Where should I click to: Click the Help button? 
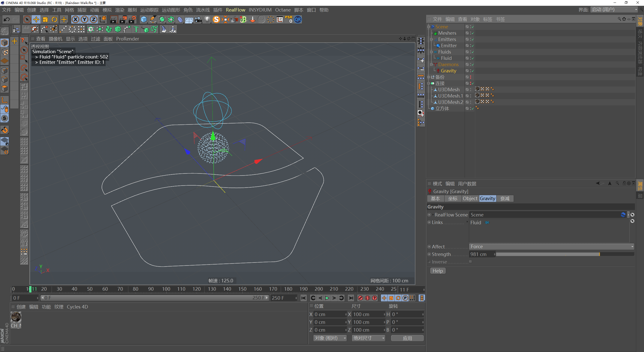pyautogui.click(x=438, y=271)
